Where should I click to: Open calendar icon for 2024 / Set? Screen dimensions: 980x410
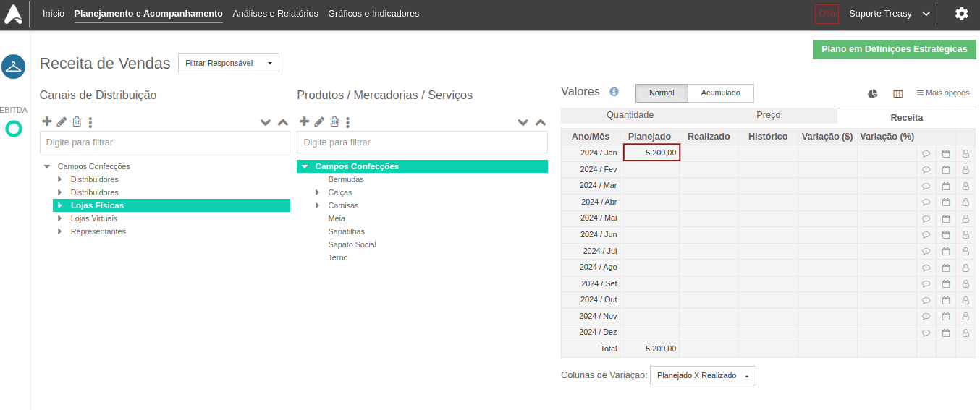tap(945, 283)
